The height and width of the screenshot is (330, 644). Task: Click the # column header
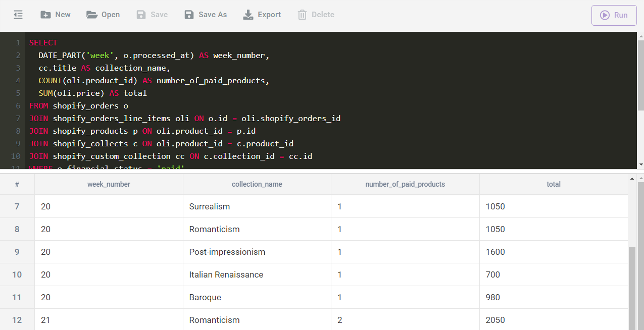click(x=17, y=184)
